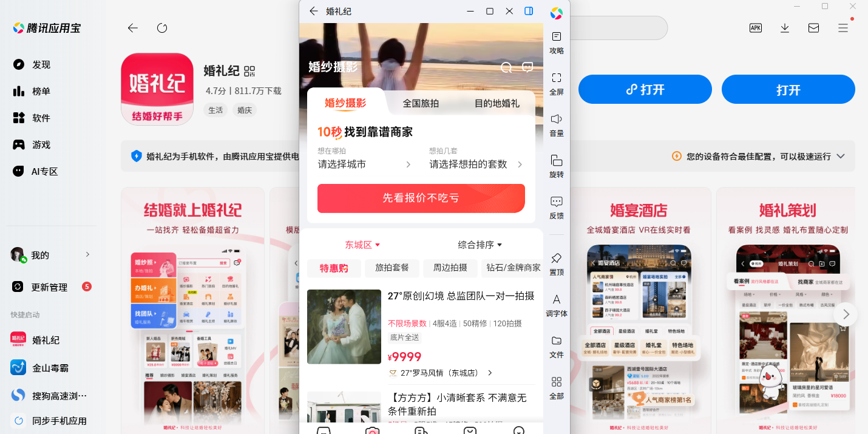Expand 您的设备符合最佳配置 details
The height and width of the screenshot is (434, 868).
[841, 157]
